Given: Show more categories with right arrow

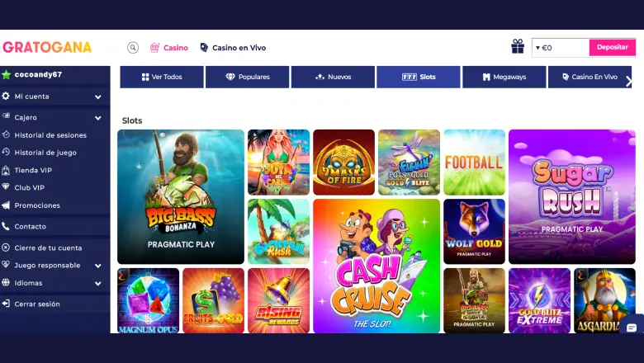Looking at the screenshot, I should pyautogui.click(x=629, y=82).
